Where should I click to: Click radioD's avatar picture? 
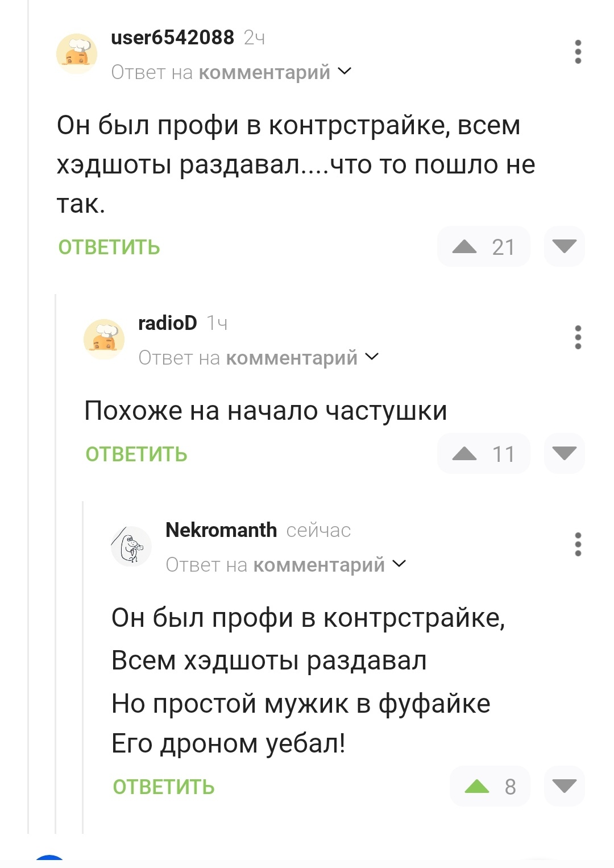104,340
